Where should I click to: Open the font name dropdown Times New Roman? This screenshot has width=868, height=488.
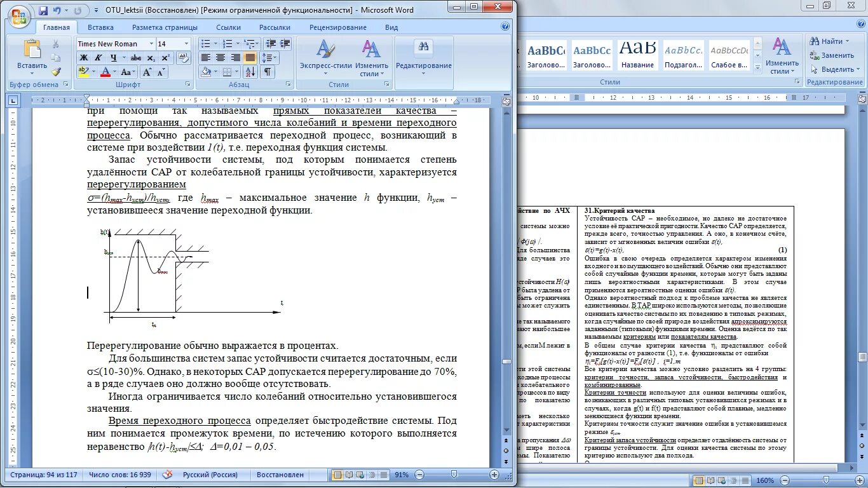[x=151, y=44]
